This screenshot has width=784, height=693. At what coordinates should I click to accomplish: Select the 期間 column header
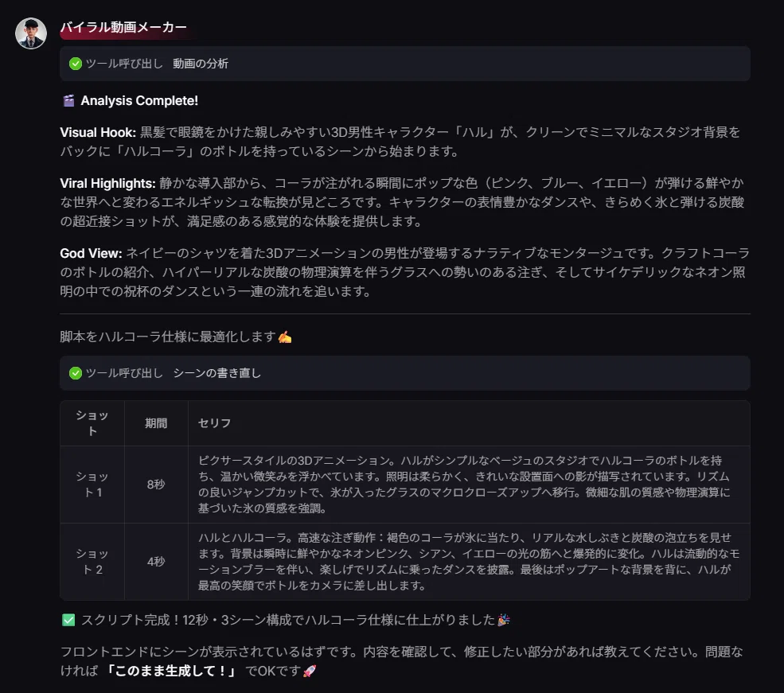click(156, 423)
